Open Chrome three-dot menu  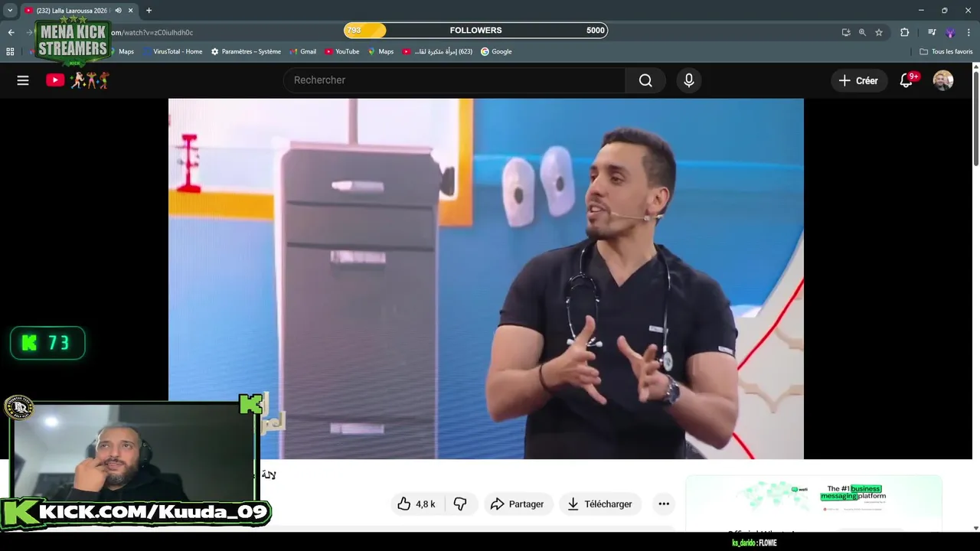(x=969, y=32)
